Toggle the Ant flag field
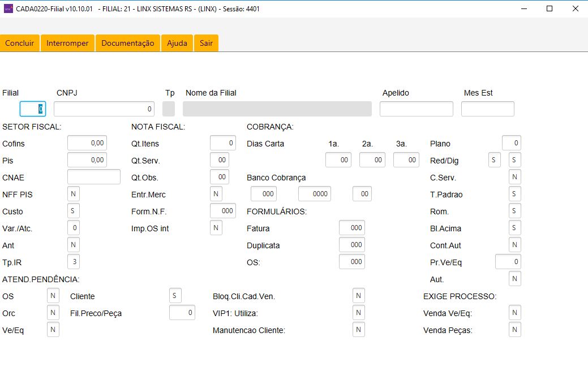 [74, 244]
